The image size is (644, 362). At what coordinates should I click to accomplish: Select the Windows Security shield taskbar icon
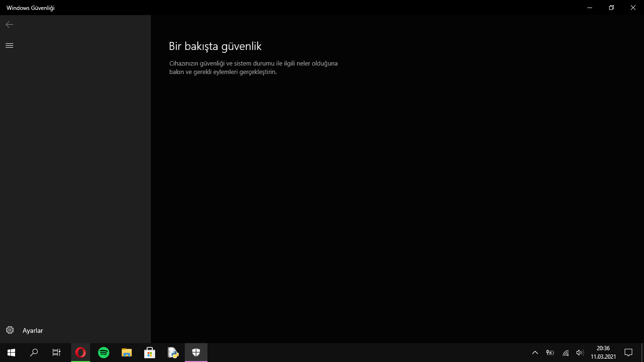(x=196, y=353)
